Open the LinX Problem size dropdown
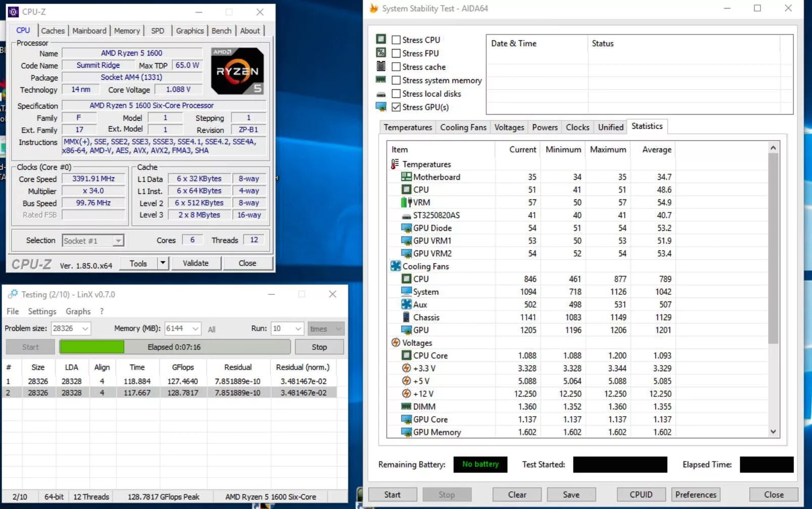The width and height of the screenshot is (812, 509). (85, 328)
